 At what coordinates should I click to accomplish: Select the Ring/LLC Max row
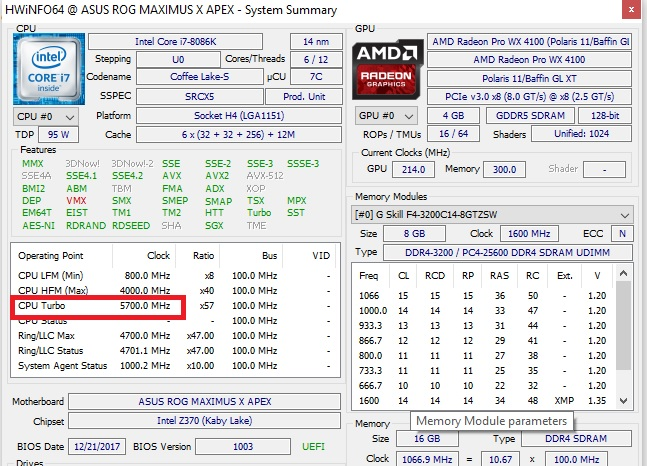pos(175,336)
